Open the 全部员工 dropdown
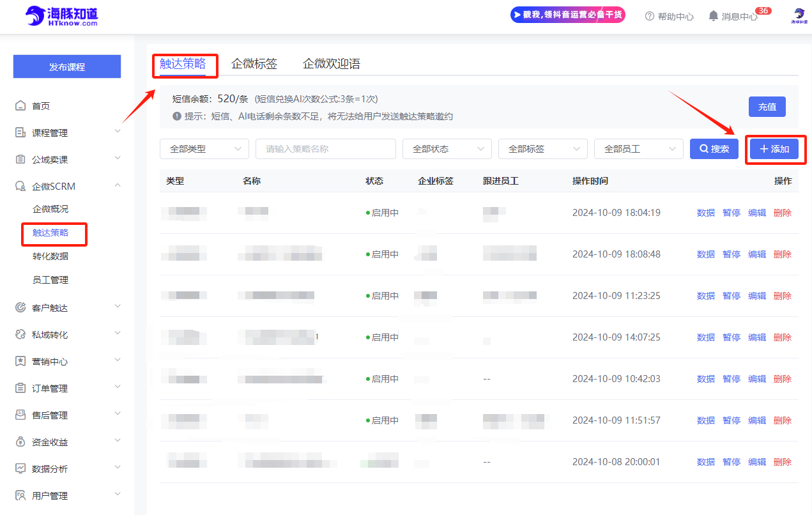Viewport: 812px width, 515px height. click(639, 149)
